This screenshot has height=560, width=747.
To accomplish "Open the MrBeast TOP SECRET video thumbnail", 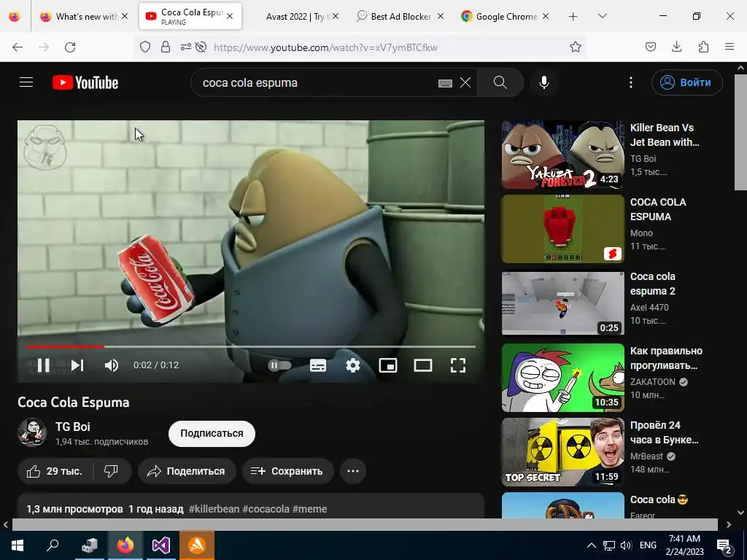I will (x=562, y=452).
